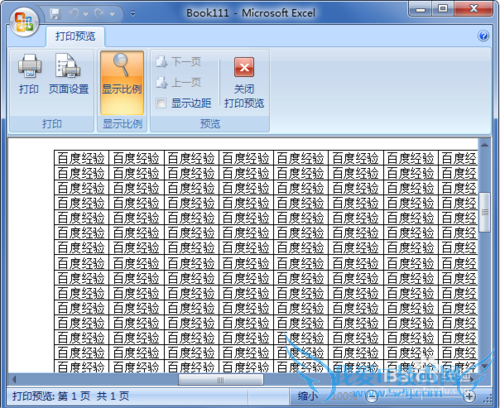The width and height of the screenshot is (500, 408).
Task: Click first 百度经验 cell in preview table
Action: click(x=81, y=158)
